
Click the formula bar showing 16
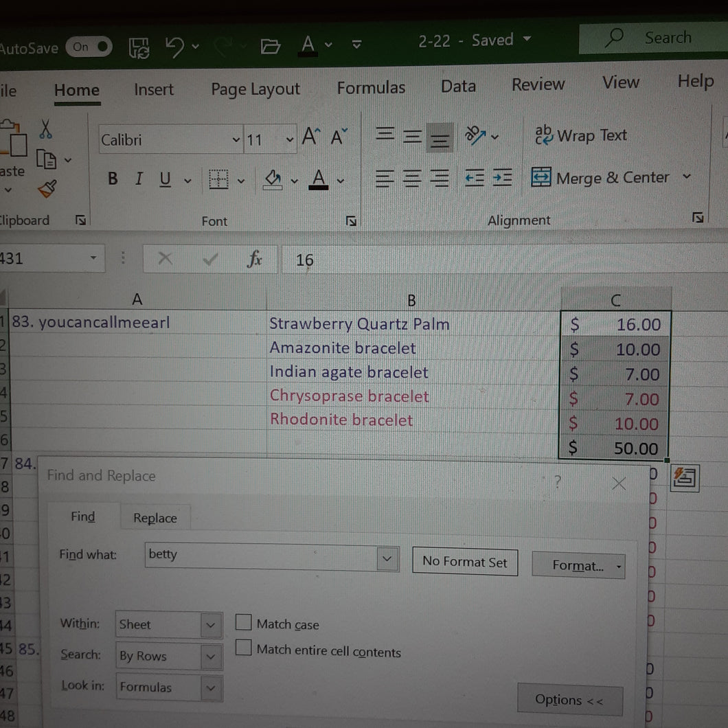tap(505, 259)
